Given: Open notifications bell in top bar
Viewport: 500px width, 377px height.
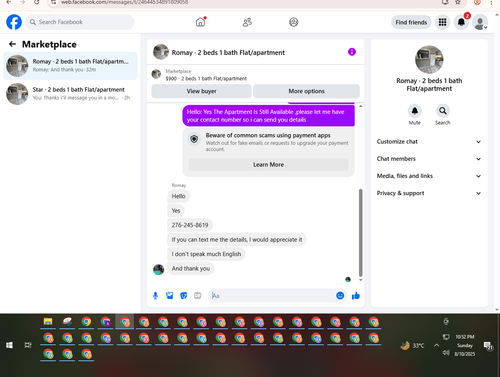Looking at the screenshot, I should 461,22.
